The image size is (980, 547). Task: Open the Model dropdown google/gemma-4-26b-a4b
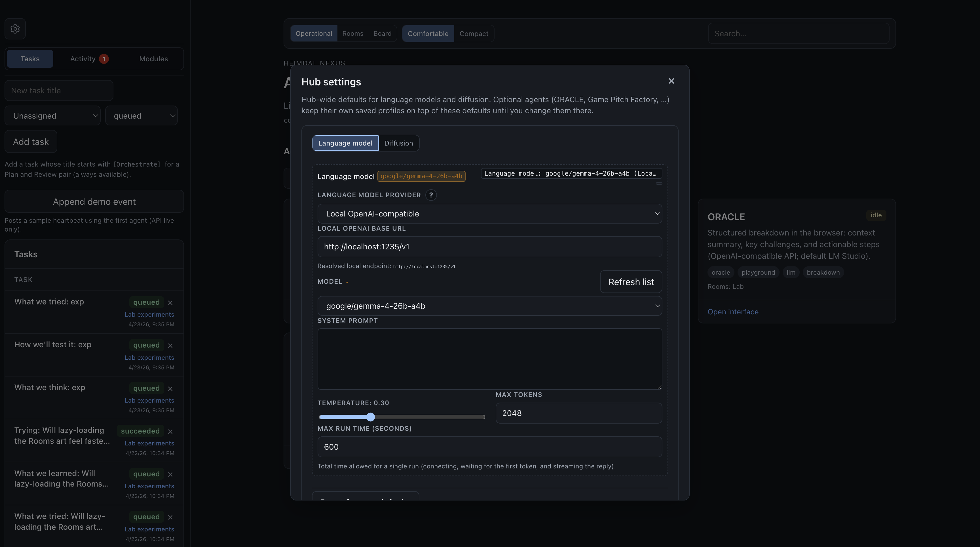pyautogui.click(x=490, y=306)
